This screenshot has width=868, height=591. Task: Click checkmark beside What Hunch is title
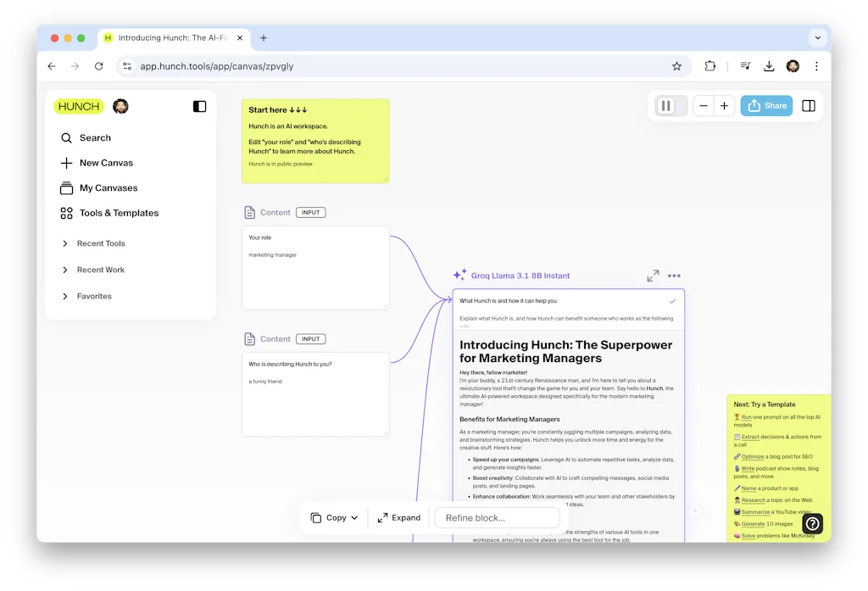672,301
